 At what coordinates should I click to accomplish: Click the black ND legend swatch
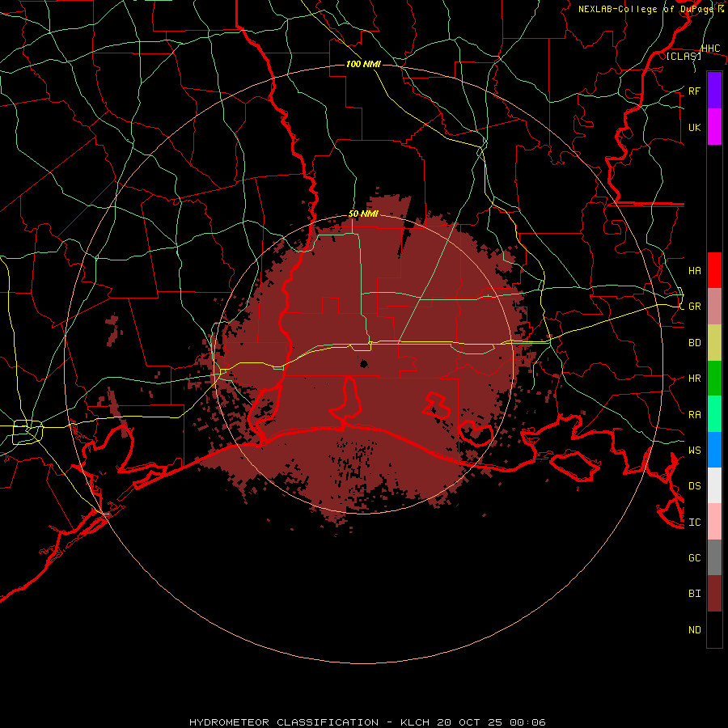click(x=714, y=629)
